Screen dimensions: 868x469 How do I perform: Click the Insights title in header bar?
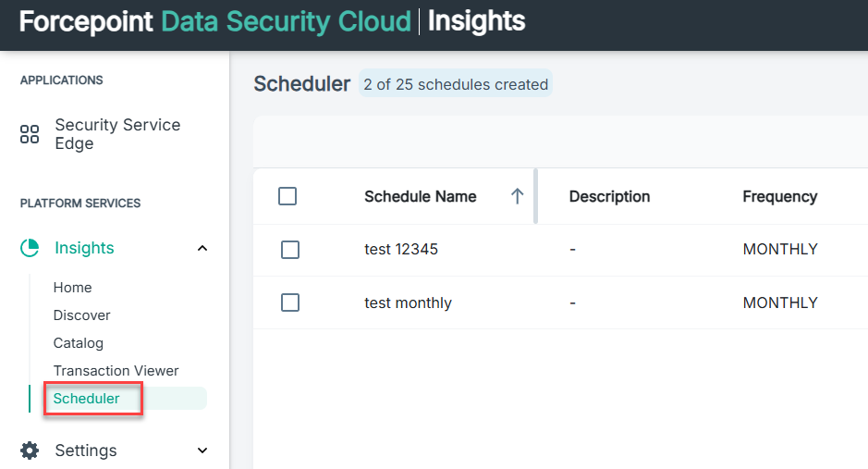pos(476,21)
